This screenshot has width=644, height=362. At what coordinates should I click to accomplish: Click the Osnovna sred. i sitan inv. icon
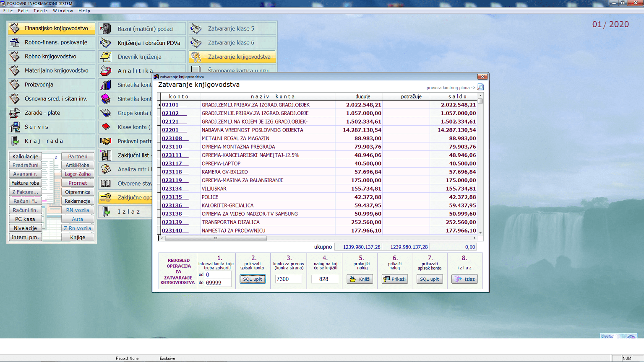tap(15, 99)
